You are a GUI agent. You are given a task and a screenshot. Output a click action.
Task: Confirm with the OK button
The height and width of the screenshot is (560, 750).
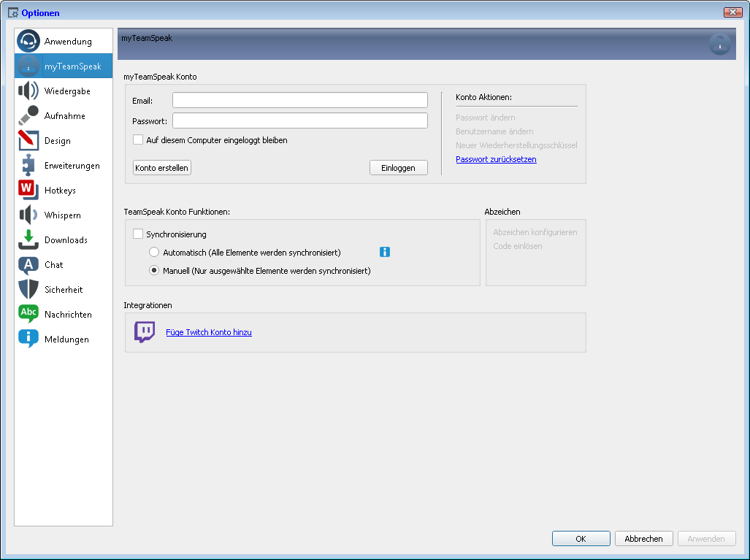pyautogui.click(x=581, y=539)
